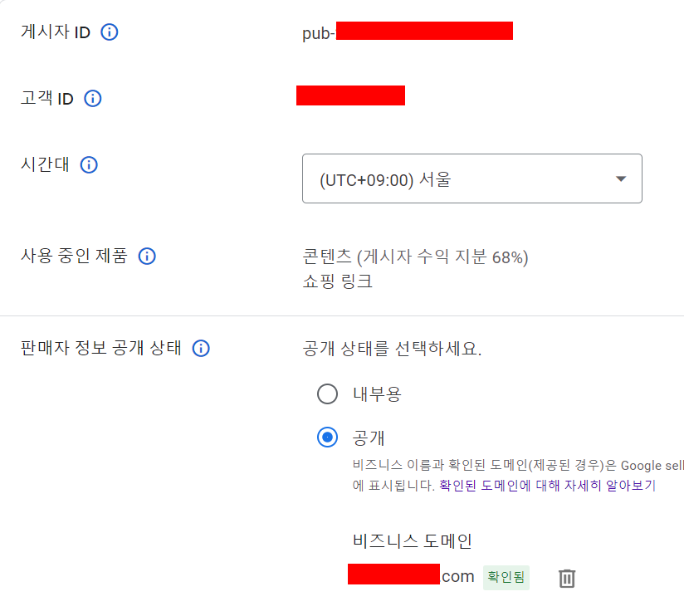View the 판매자 정보 공개 상태 info icon
This screenshot has width=684, height=616.
201,348
